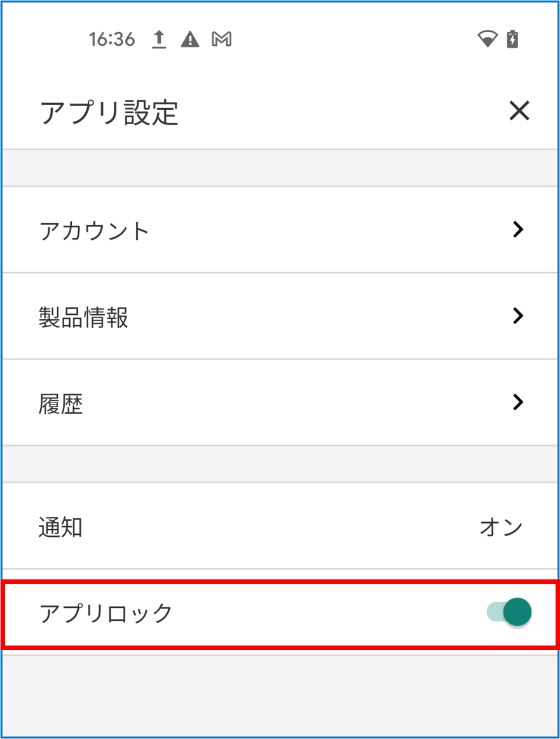This screenshot has height=739, width=560.
Task: Open the 通知 settings row
Action: pyautogui.click(x=60, y=527)
